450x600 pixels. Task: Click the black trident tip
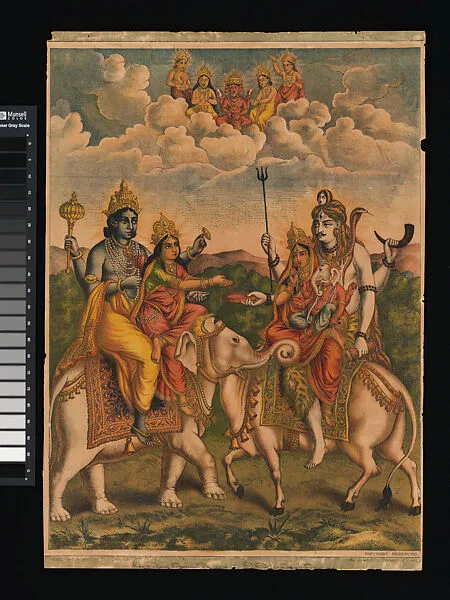tap(262, 175)
